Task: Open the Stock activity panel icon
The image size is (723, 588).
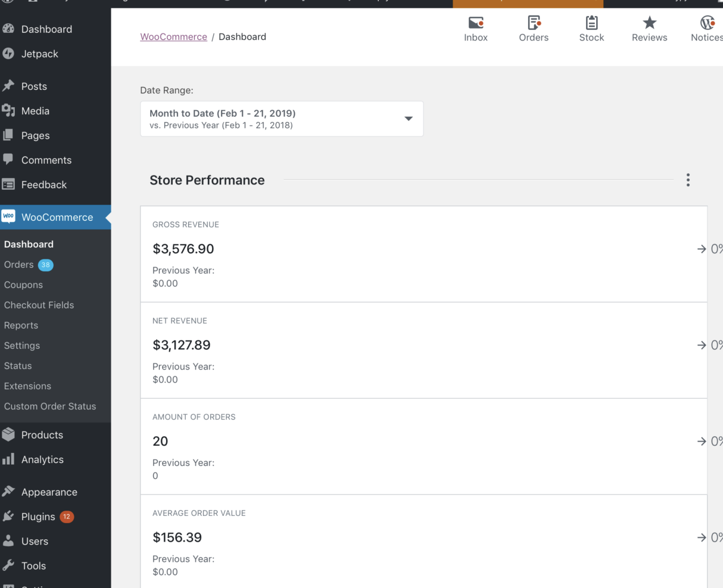Action: (x=592, y=23)
